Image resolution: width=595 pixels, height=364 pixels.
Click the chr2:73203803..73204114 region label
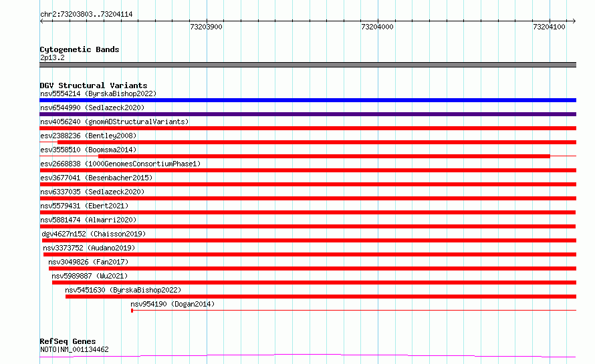click(x=86, y=15)
